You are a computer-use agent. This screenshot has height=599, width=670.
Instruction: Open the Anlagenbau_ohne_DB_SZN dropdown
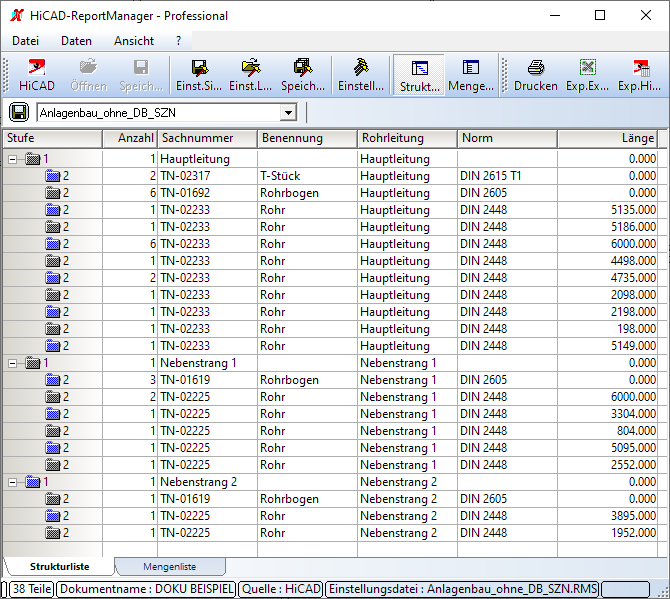tap(288, 113)
